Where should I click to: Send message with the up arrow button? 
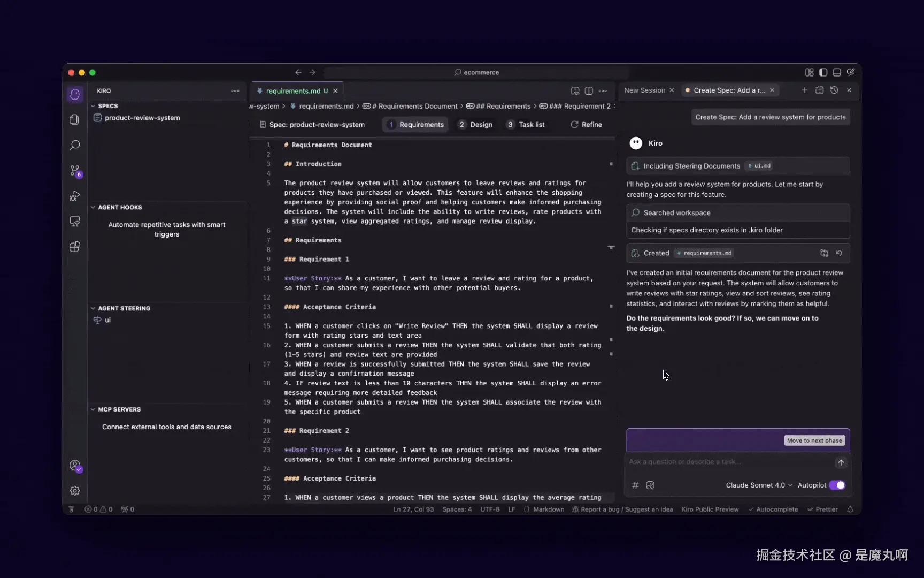click(841, 462)
